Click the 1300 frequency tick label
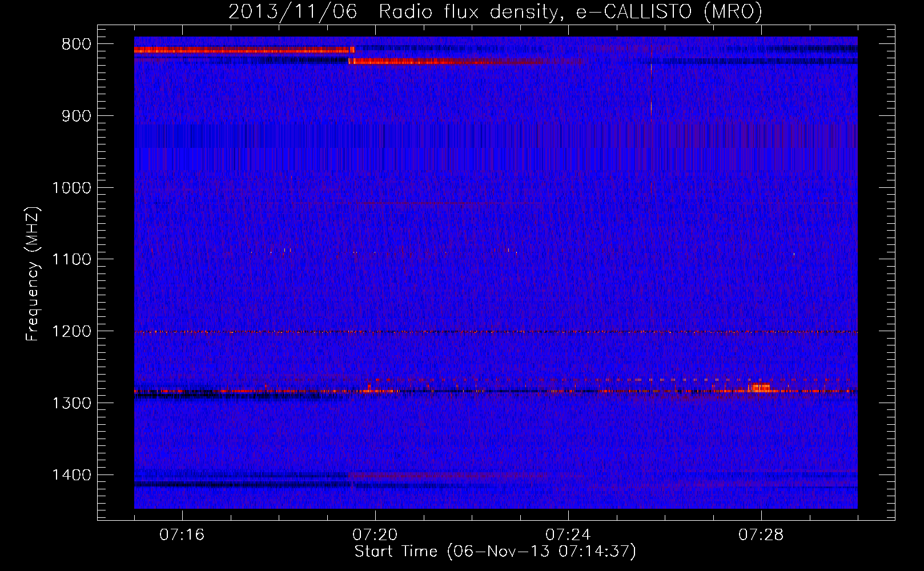 [x=71, y=403]
